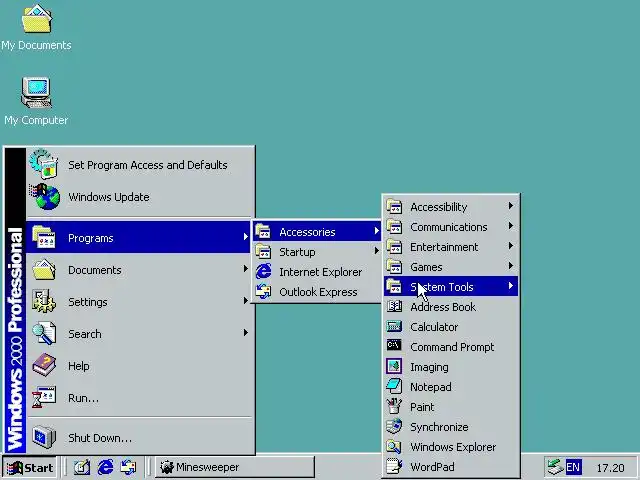Click the Address Book icon

tap(394, 307)
